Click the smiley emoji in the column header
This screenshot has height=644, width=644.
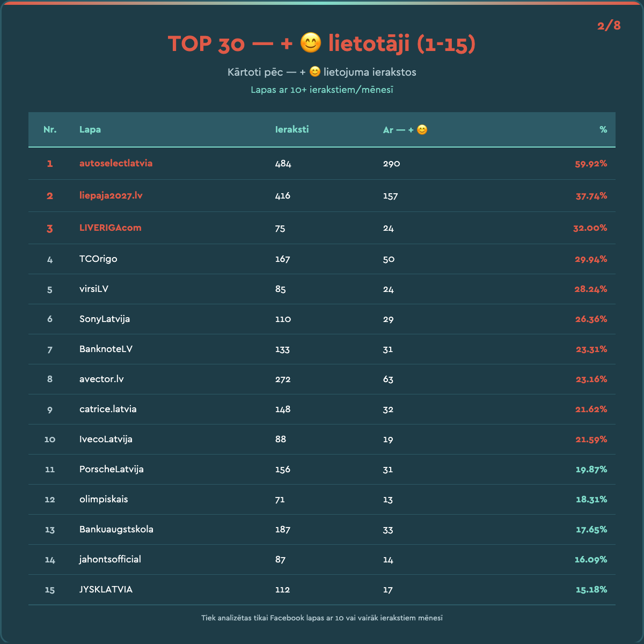[x=422, y=130]
